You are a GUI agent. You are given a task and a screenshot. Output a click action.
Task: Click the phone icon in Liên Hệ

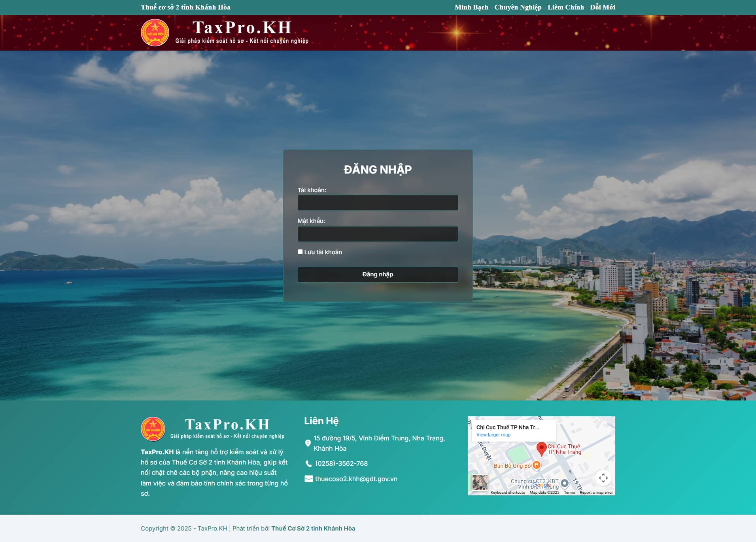(x=308, y=464)
